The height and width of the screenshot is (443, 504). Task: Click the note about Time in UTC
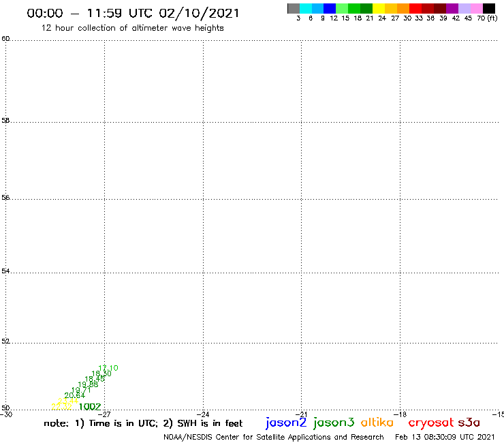click(143, 423)
